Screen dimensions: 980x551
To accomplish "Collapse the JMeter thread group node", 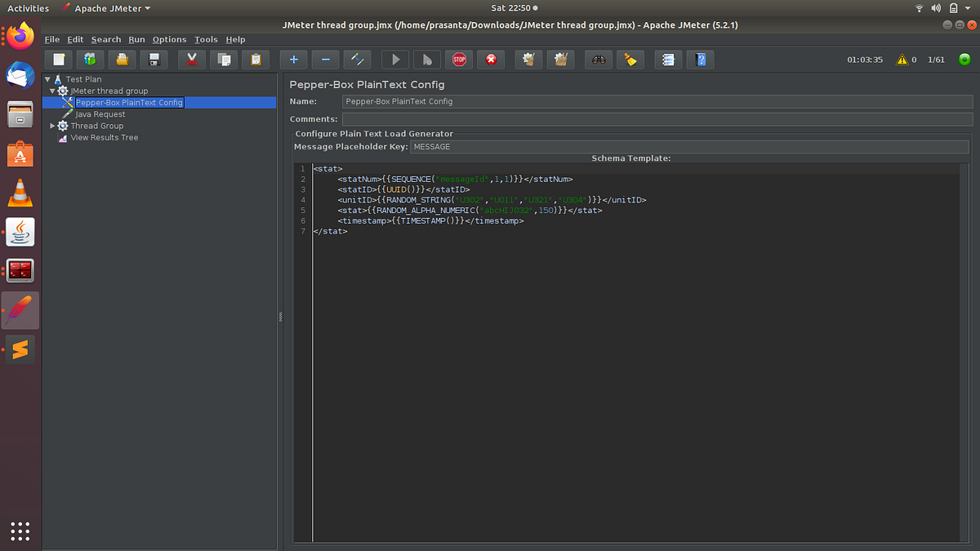I will (53, 91).
